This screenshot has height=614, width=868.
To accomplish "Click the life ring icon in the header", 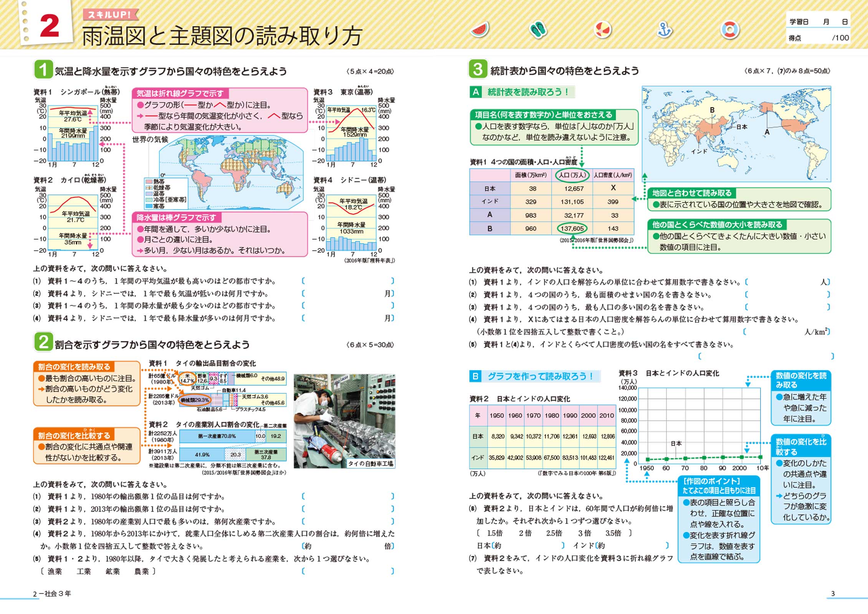I will [729, 30].
